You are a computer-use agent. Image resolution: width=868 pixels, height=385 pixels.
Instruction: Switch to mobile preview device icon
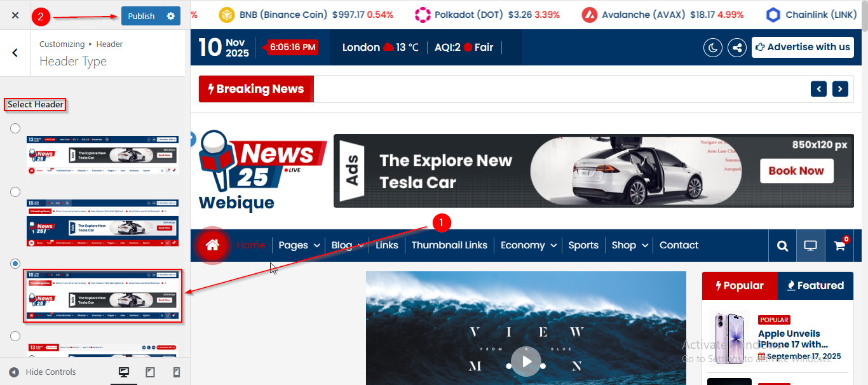point(177,372)
